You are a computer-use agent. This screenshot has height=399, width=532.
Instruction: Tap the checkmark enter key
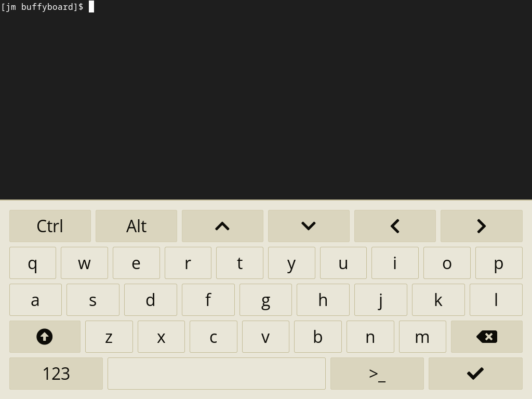(475, 374)
